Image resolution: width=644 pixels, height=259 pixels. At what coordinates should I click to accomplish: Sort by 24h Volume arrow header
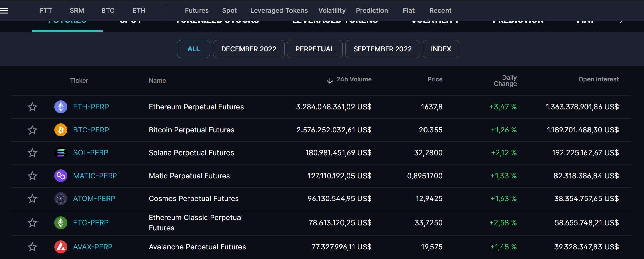coord(349,80)
